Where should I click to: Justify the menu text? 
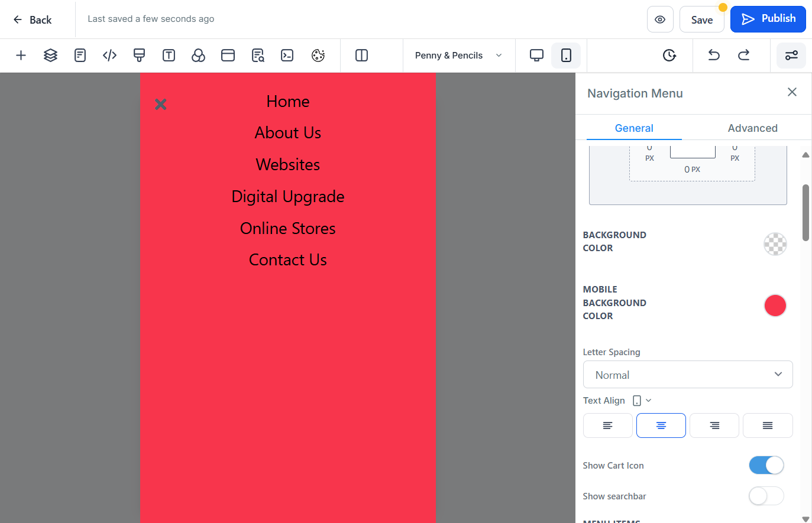pyautogui.click(x=768, y=425)
